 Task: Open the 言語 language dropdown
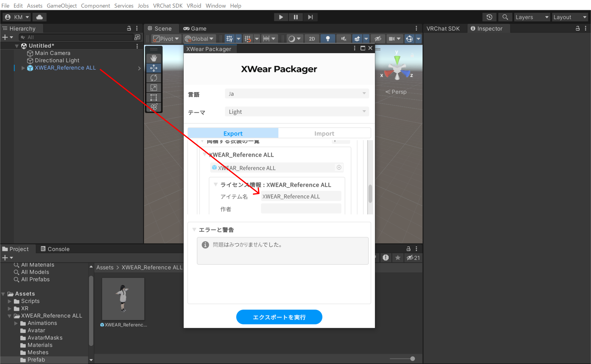tap(297, 94)
